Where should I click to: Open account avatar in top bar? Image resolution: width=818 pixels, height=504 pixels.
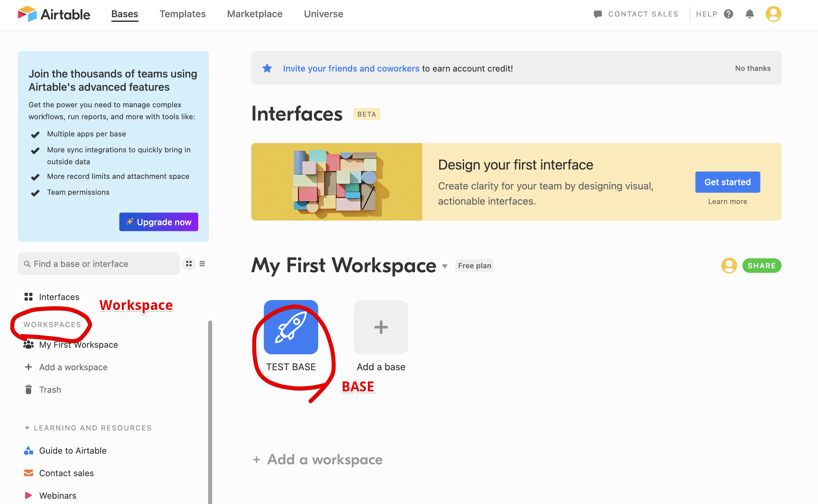(x=773, y=14)
